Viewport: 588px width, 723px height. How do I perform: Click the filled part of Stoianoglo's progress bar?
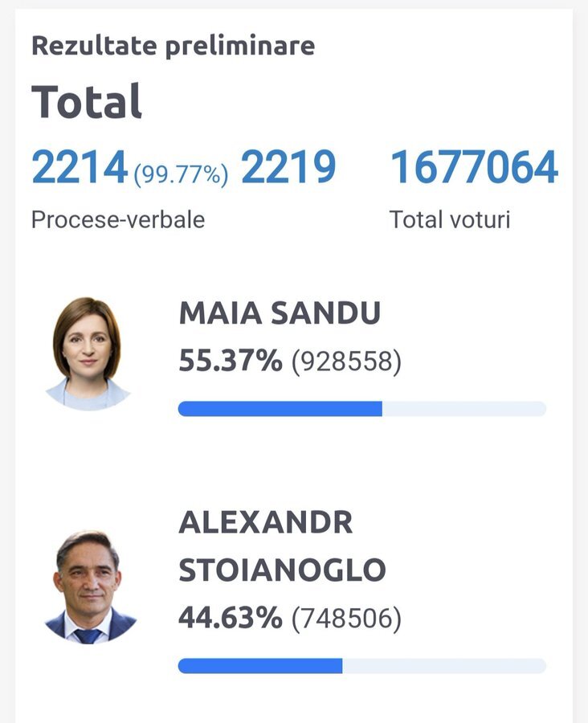point(260,666)
